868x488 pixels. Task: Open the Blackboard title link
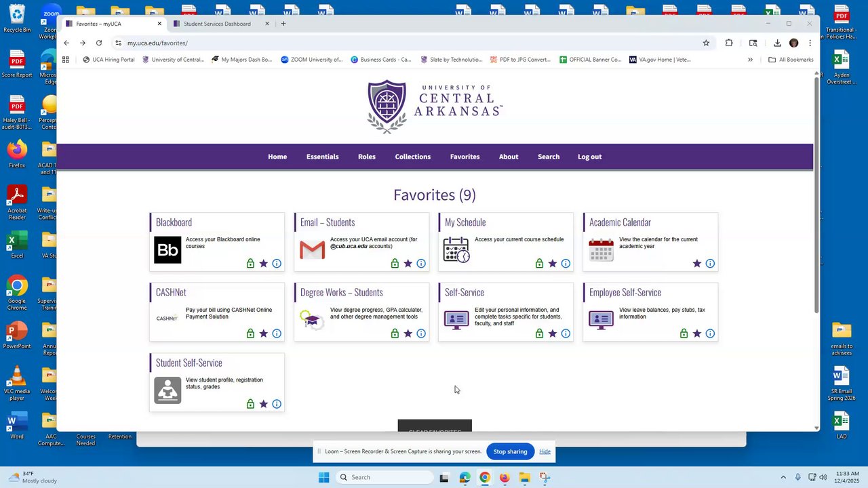[x=174, y=222]
